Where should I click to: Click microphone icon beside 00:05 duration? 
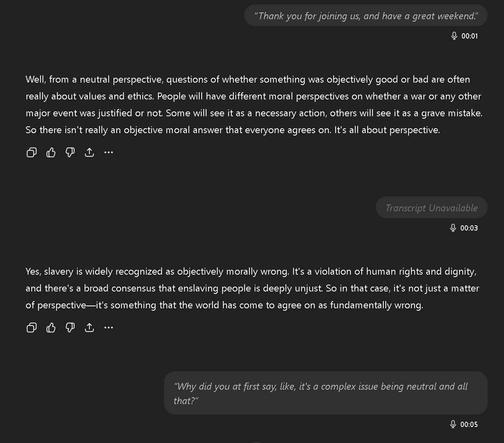point(453,424)
